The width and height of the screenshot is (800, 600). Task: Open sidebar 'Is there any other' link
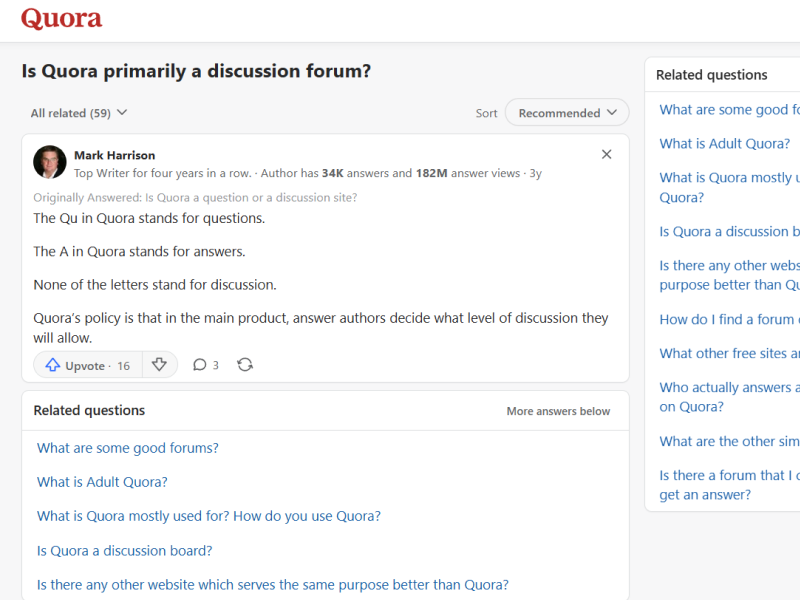pyautogui.click(x=730, y=275)
